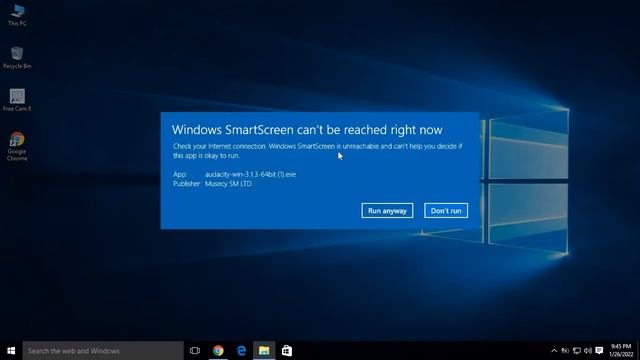Open the network status tray icon

(576, 351)
